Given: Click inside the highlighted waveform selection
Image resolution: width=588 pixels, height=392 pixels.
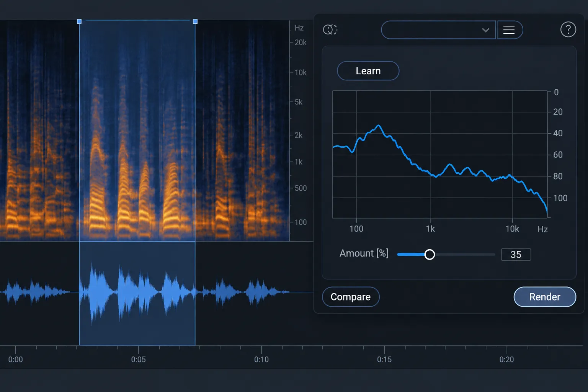Looking at the screenshot, I should [137, 293].
